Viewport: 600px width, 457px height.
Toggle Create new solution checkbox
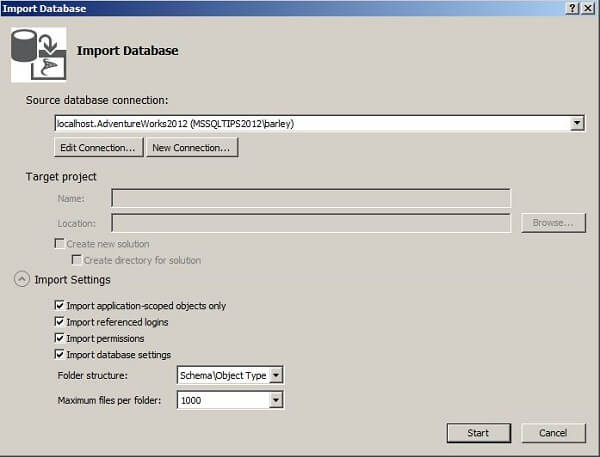click(x=60, y=243)
